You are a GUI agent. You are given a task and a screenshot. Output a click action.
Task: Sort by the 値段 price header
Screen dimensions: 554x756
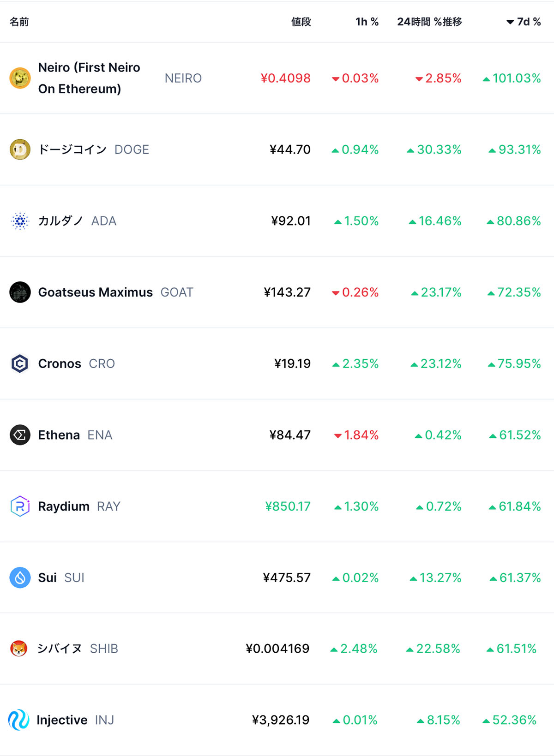pyautogui.click(x=301, y=22)
